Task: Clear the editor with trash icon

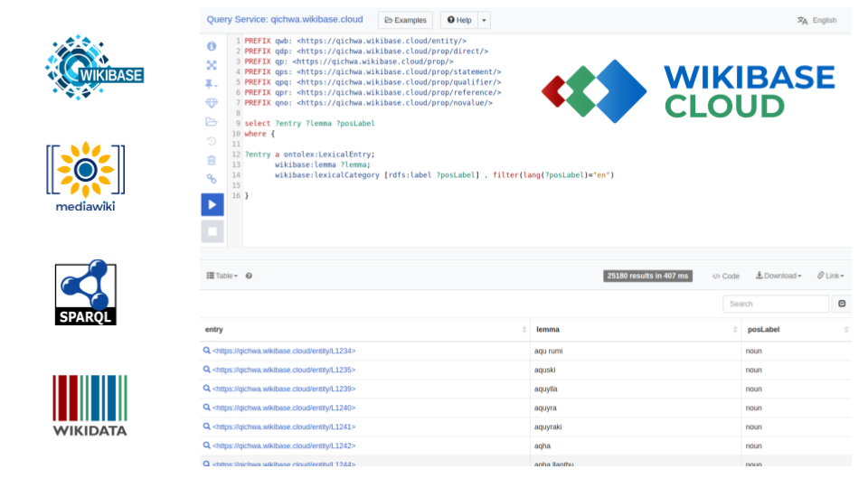Action: [x=212, y=160]
